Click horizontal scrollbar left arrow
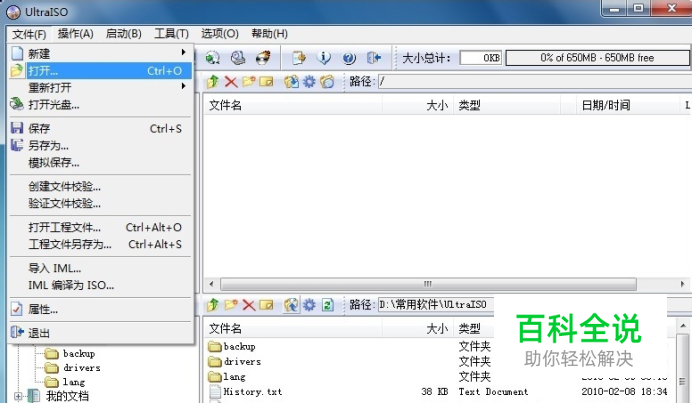This screenshot has width=692, height=403. pyautogui.click(x=211, y=284)
